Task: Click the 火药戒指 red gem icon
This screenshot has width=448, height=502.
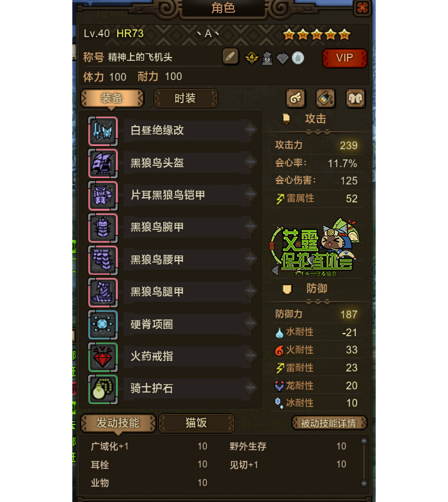Action: [x=102, y=357]
